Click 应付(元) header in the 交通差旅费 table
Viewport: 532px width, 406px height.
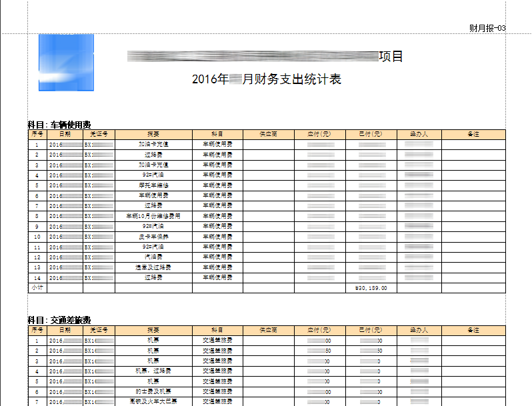(319, 331)
